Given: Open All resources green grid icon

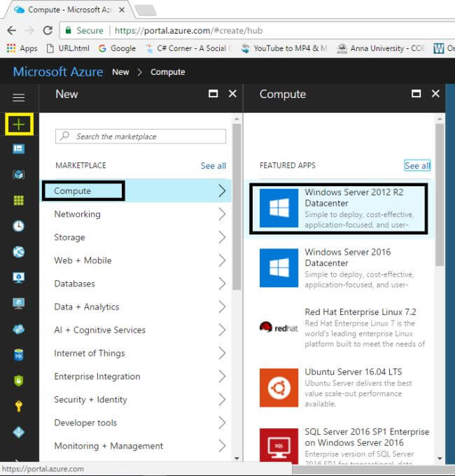Looking at the screenshot, I should (x=18, y=200).
